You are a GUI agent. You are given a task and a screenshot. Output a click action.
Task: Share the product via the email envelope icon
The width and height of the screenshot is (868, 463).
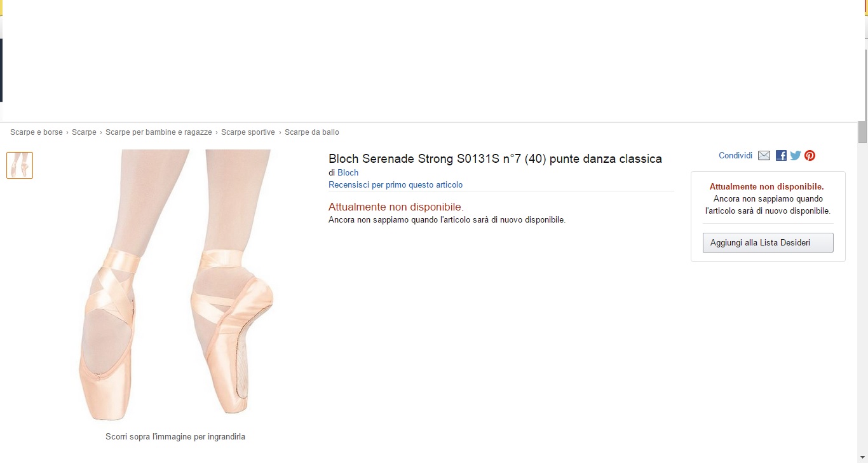[x=764, y=155]
